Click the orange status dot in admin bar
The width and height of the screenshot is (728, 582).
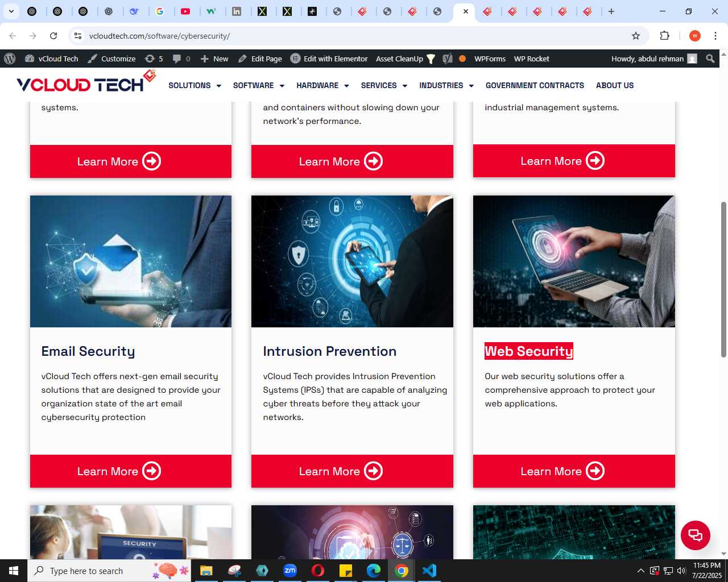[x=462, y=59]
